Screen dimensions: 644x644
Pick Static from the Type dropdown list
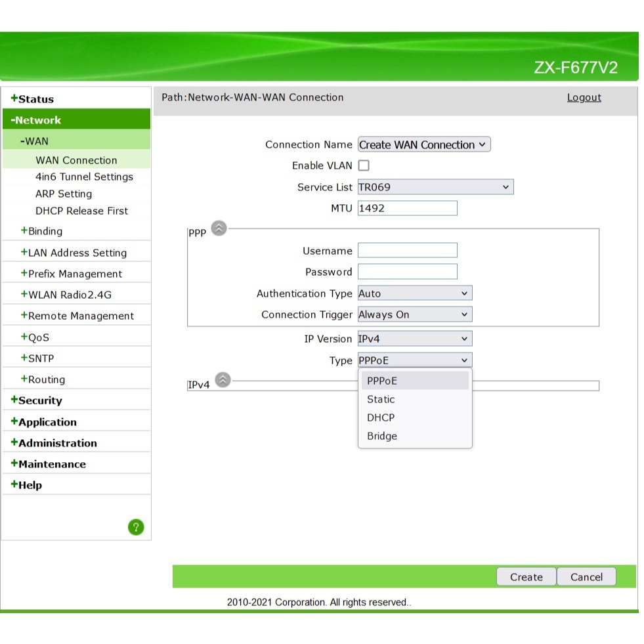pos(381,399)
